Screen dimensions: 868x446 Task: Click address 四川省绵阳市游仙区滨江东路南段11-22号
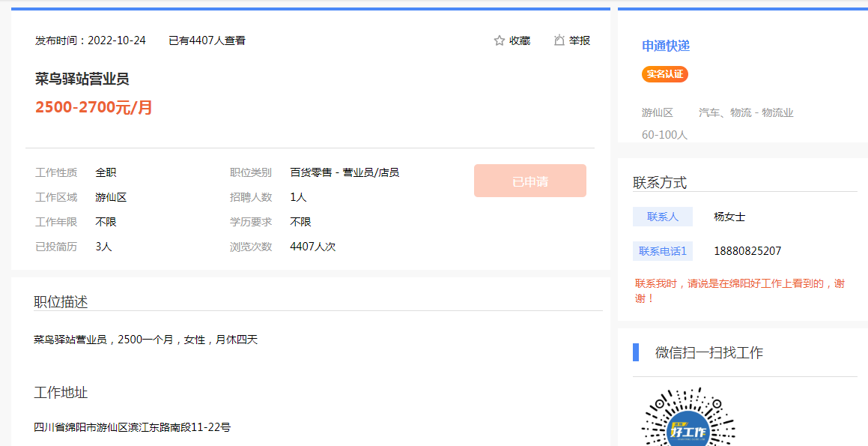pos(133,427)
